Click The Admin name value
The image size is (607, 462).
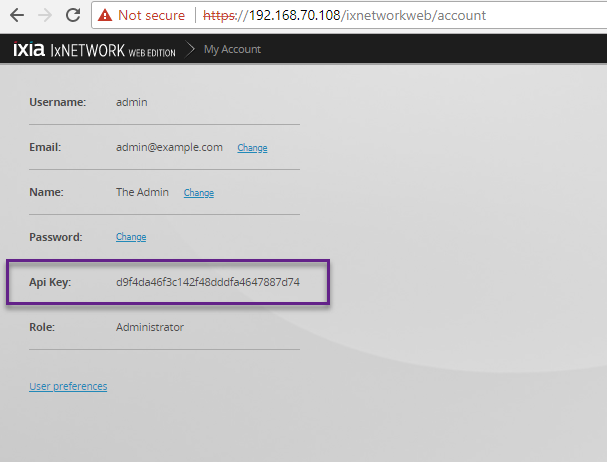click(x=142, y=192)
